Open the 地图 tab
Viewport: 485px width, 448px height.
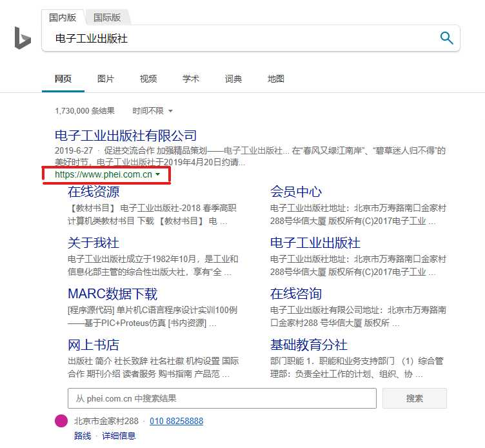276,79
